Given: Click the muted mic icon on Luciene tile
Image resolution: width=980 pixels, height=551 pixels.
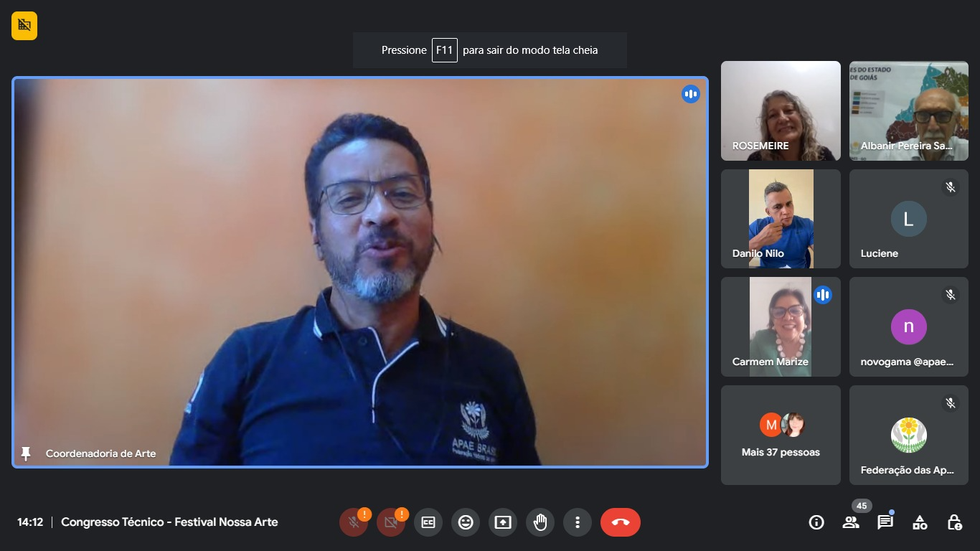Looking at the screenshot, I should [951, 187].
